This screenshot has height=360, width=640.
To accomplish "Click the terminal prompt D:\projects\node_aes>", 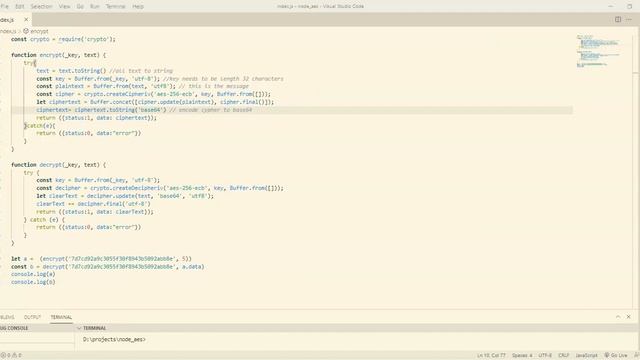I will pyautogui.click(x=114, y=339).
